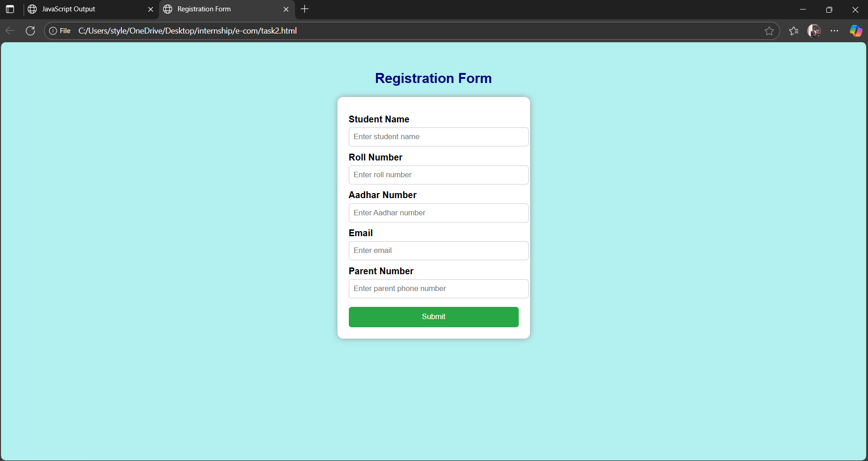
Task: Open the Copilot icon in the toolbar
Action: tap(856, 30)
